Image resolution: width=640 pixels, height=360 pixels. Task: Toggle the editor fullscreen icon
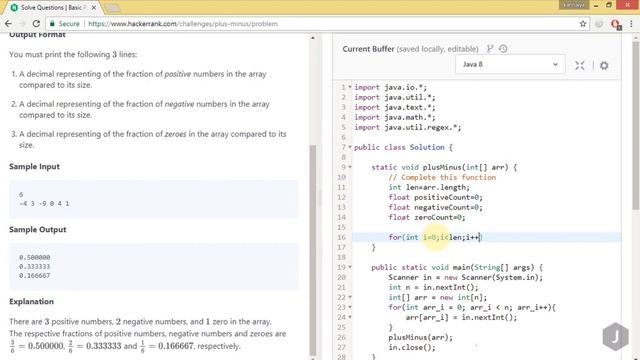pos(580,65)
